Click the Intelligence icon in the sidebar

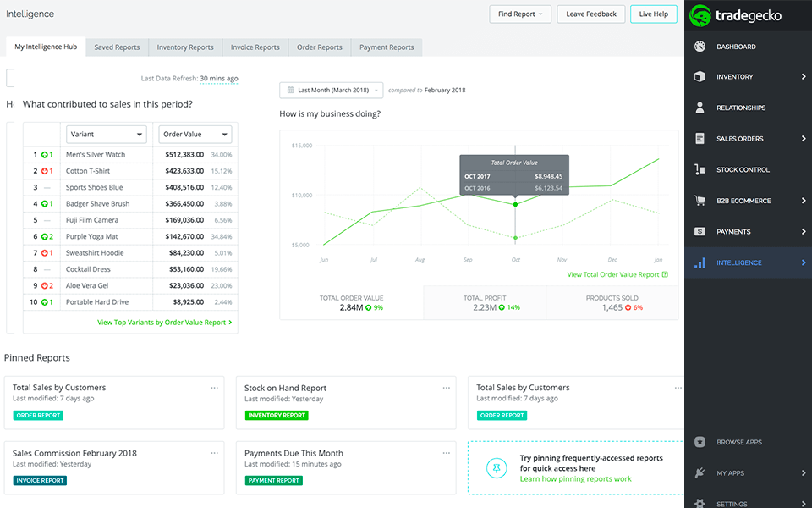[x=700, y=262]
